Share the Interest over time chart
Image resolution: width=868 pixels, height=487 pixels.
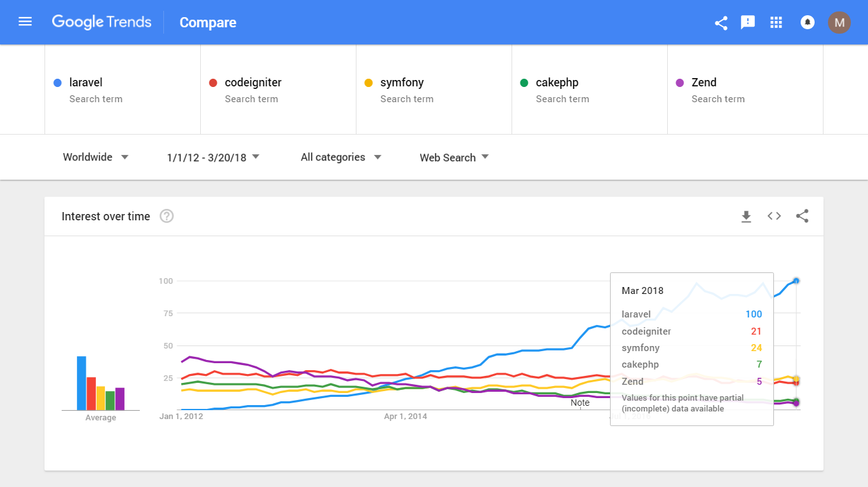[803, 216]
